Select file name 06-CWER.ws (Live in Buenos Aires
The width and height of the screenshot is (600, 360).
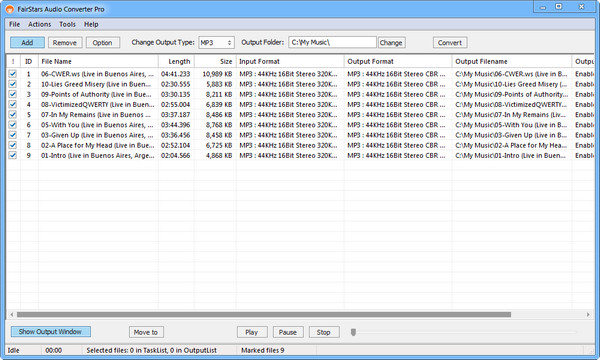point(97,74)
